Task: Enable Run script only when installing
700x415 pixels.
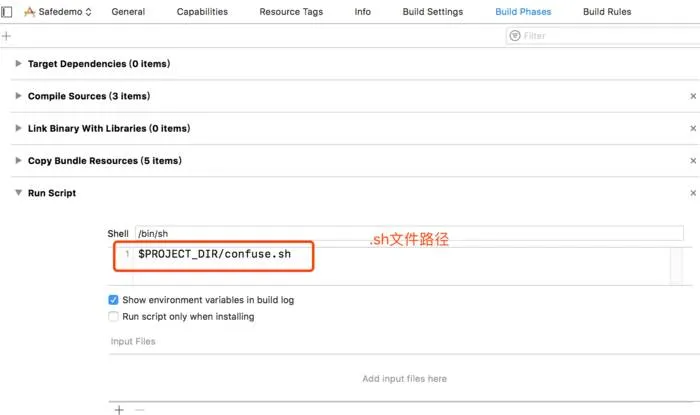Action: pos(113,316)
